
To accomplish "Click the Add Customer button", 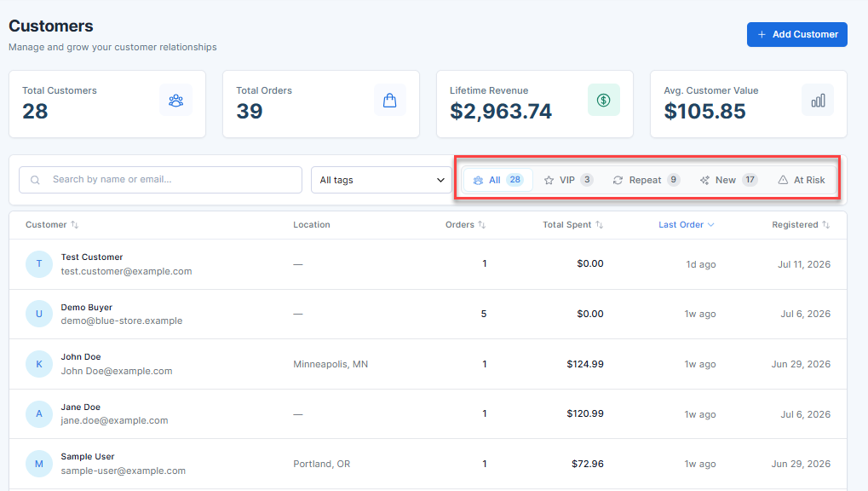I will [x=797, y=34].
